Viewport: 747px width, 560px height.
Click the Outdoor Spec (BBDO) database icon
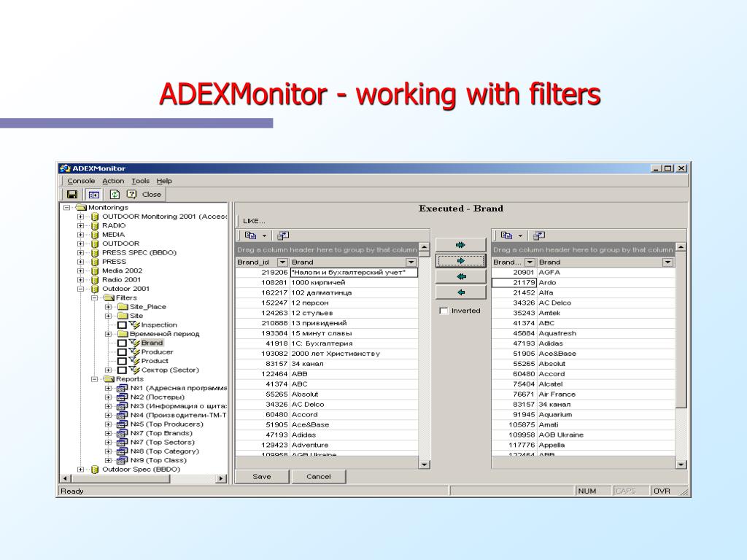94,470
